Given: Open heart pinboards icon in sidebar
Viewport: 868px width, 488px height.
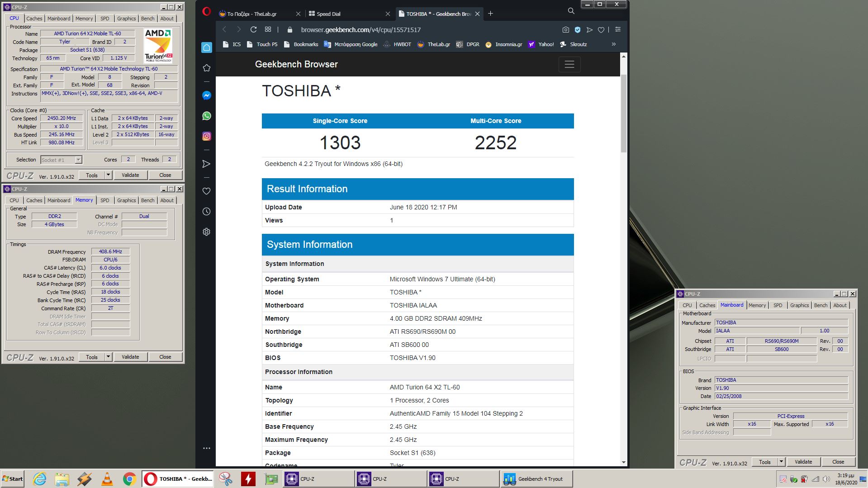Looking at the screenshot, I should click(206, 191).
